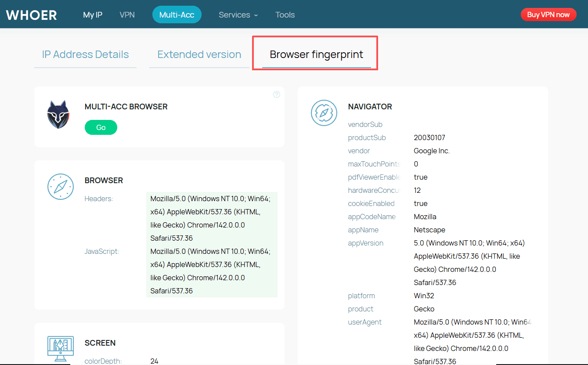Click the cookieEnabled label
Viewport: 588px width, 365px height.
[x=372, y=203]
